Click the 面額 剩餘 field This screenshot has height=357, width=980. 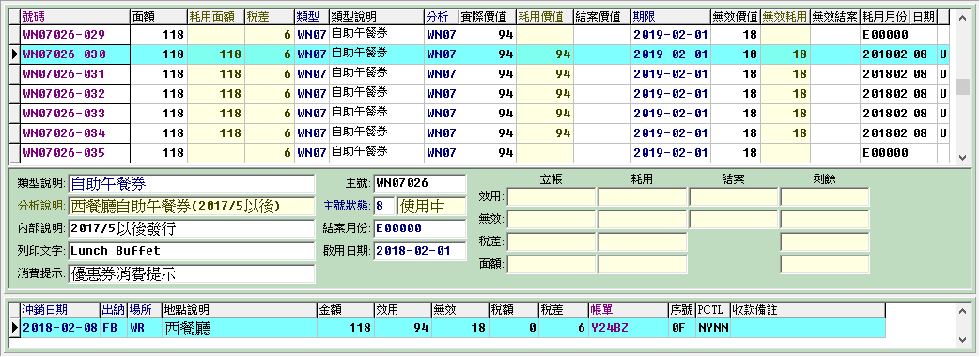pyautogui.click(x=825, y=265)
